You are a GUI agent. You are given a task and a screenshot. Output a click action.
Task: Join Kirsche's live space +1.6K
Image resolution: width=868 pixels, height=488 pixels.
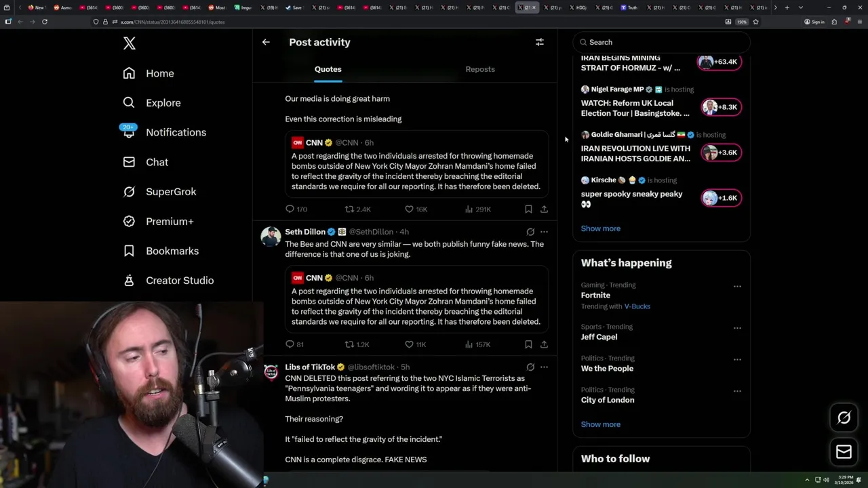tap(720, 198)
